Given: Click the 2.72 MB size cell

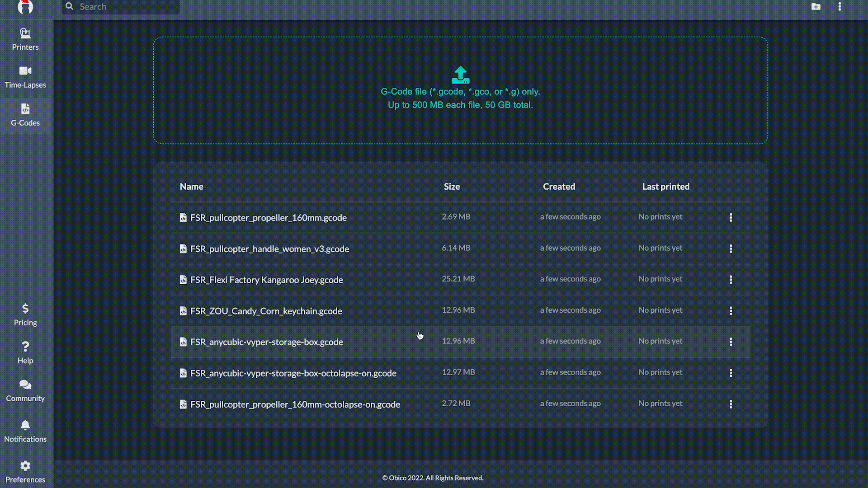Looking at the screenshot, I should click(456, 404).
